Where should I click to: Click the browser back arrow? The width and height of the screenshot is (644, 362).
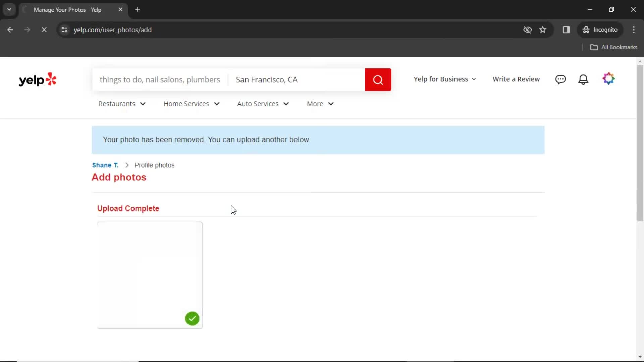point(10,30)
